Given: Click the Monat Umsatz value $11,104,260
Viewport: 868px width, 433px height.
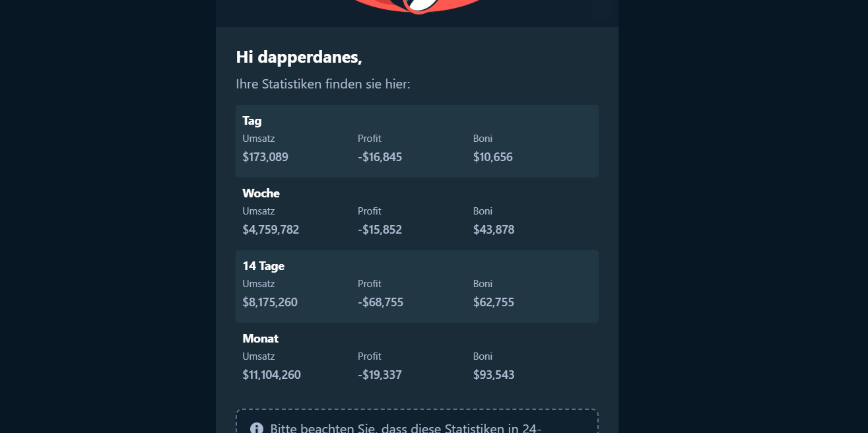Looking at the screenshot, I should coord(272,375).
